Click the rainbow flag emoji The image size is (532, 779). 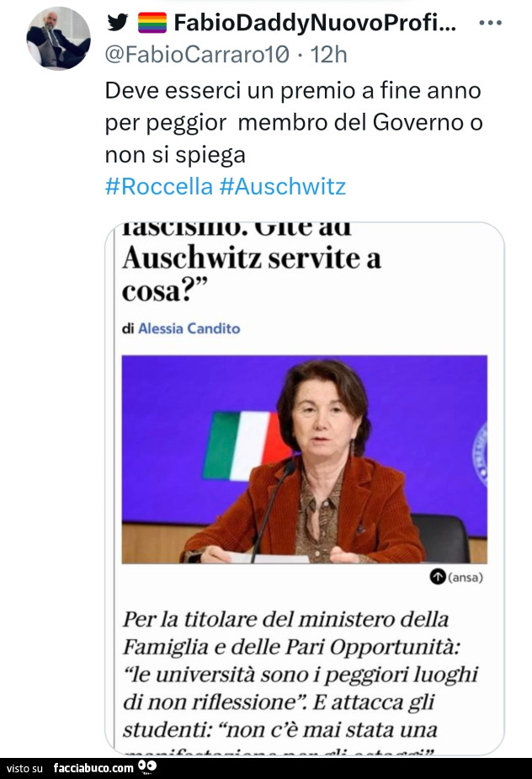152,23
